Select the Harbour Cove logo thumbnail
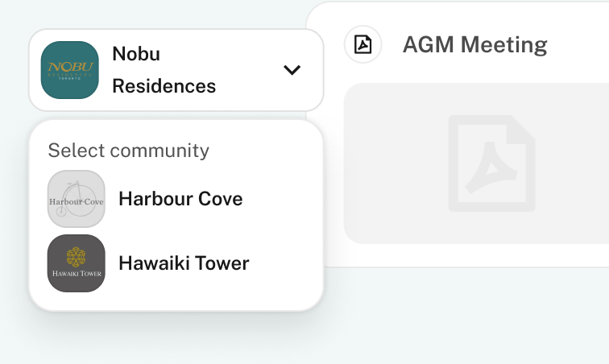 [x=77, y=199]
